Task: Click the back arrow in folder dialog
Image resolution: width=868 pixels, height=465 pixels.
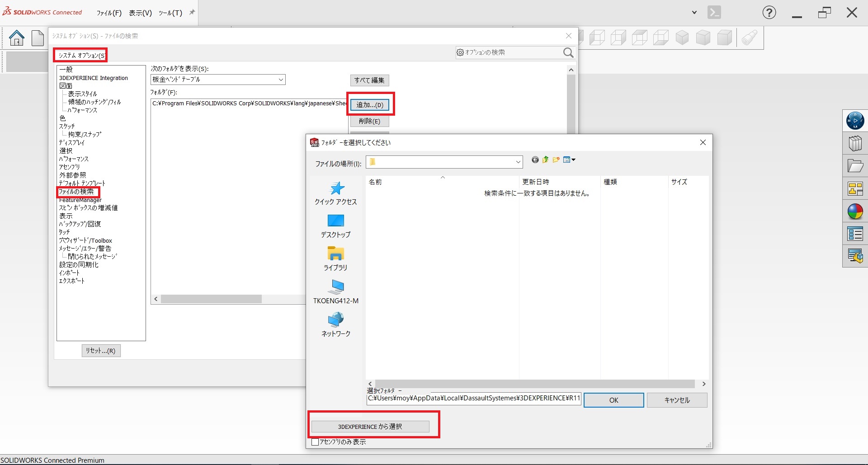Action: pos(535,160)
